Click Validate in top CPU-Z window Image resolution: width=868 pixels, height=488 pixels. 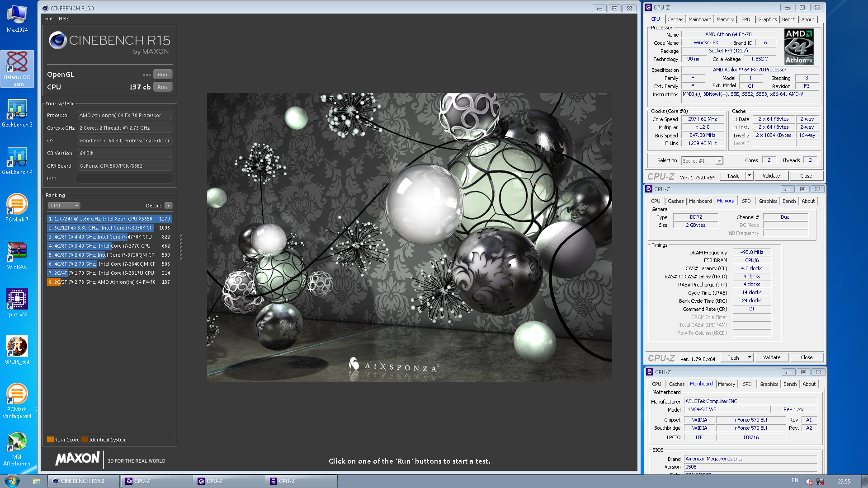click(771, 176)
